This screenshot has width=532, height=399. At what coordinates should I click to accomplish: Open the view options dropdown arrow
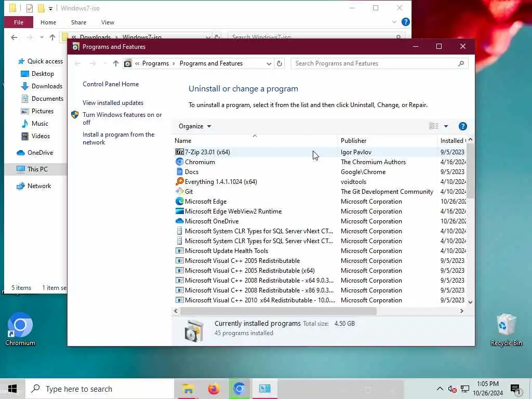446,126
